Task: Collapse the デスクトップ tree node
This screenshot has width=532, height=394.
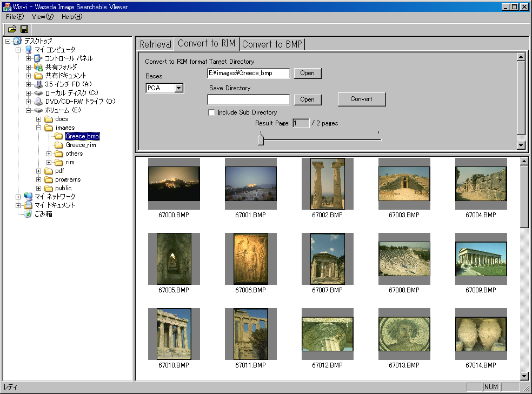Action: pyautogui.click(x=8, y=42)
